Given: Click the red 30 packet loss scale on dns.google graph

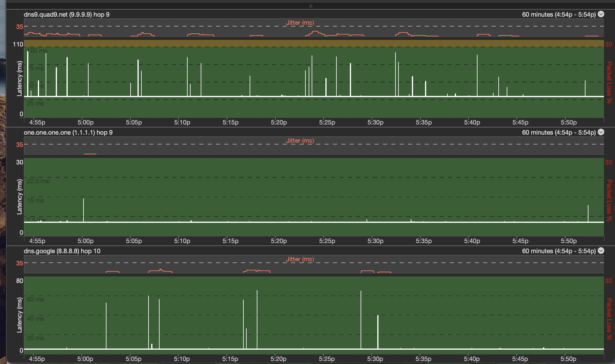Looking at the screenshot, I should (x=608, y=281).
